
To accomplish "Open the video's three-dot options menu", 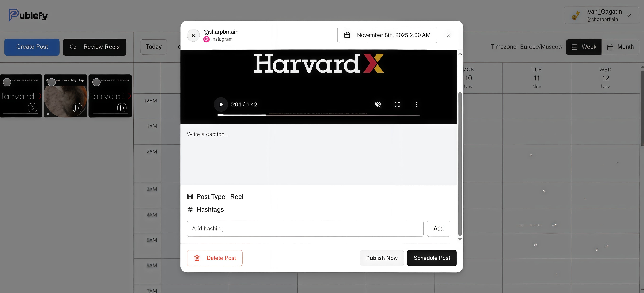I will [416, 104].
